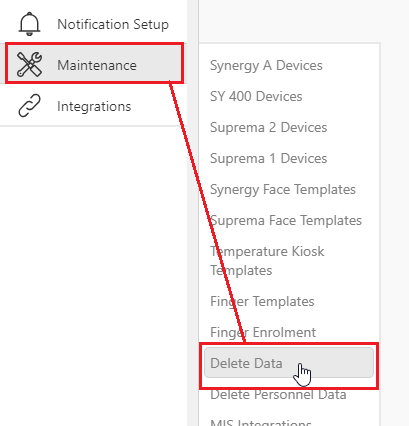This screenshot has width=409, height=426.
Task: Click the Maintenance wrench and screwdriver icon
Action: click(29, 65)
